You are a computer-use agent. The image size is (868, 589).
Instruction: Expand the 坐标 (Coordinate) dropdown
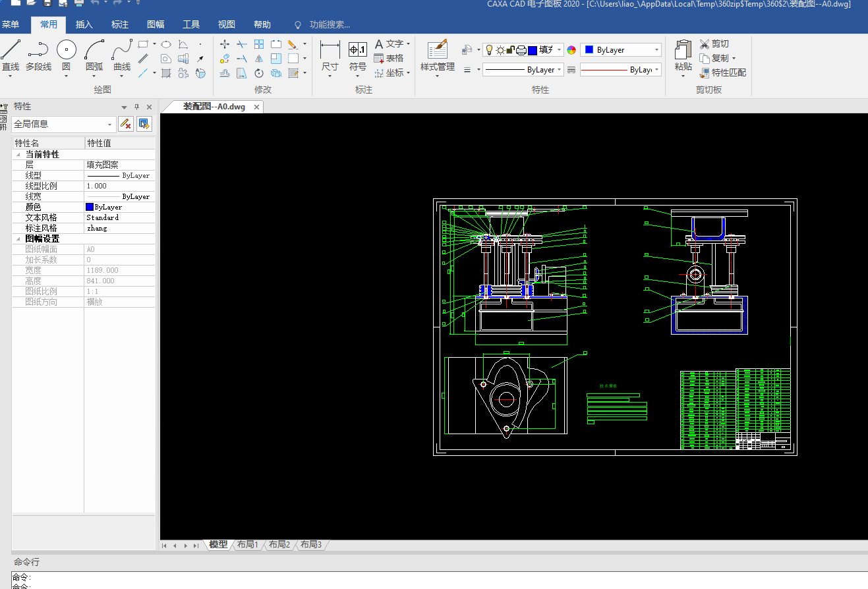pyautogui.click(x=409, y=73)
